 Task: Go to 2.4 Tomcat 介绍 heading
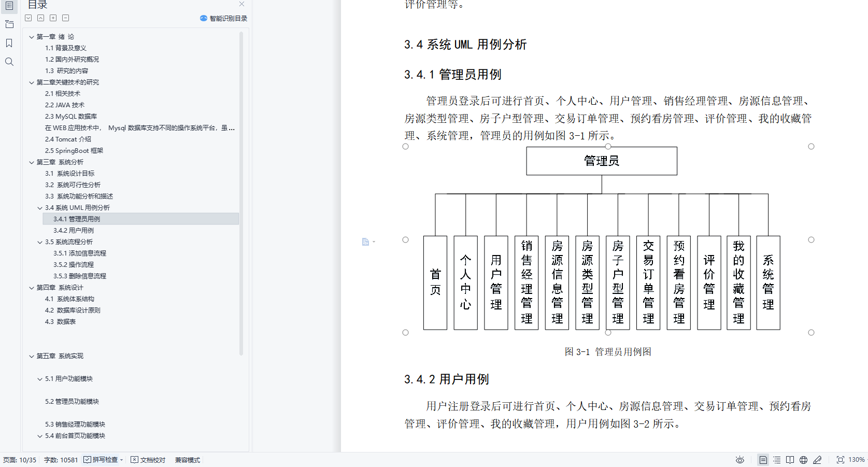tap(68, 139)
